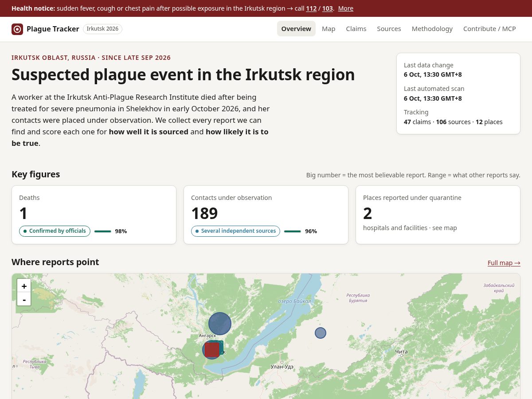Open the Methodology page
The height and width of the screenshot is (399, 532).
pyautogui.click(x=432, y=29)
